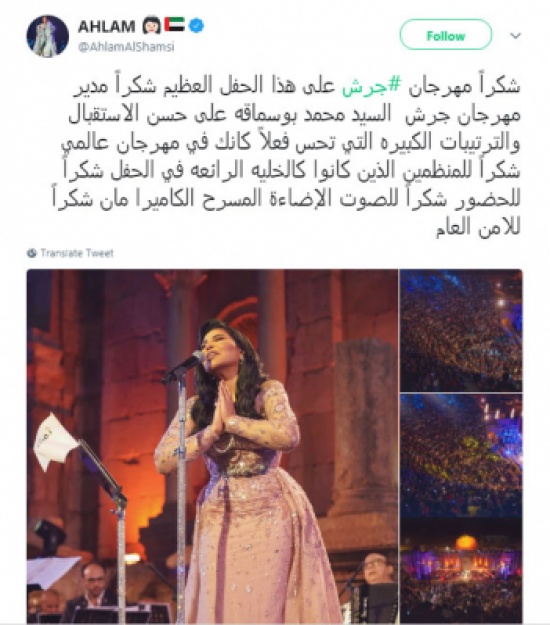550x625 pixels.
Task: Open AHLAM's round profile avatar
Action: pyautogui.click(x=47, y=36)
